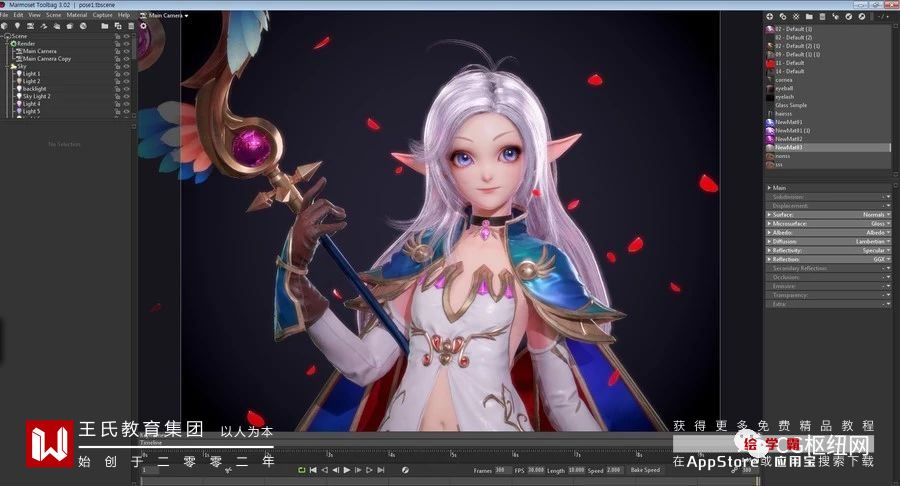Click the round icon right of playback controls
Viewport: 900px width, 486px height.
405,470
